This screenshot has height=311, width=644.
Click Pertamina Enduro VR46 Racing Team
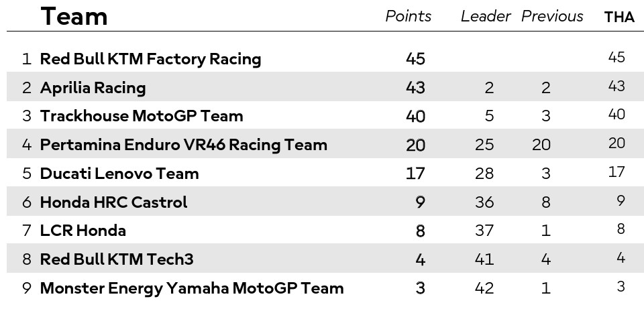183,145
